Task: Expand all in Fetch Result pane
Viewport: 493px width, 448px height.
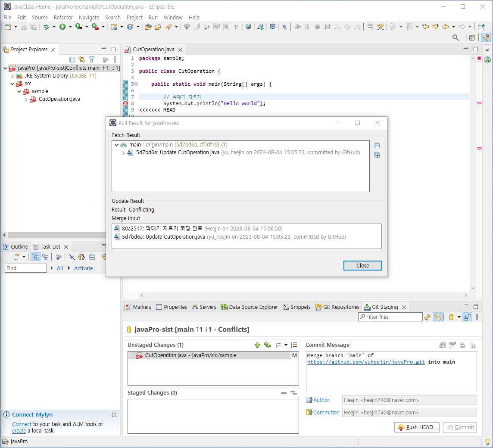Action: click(377, 155)
